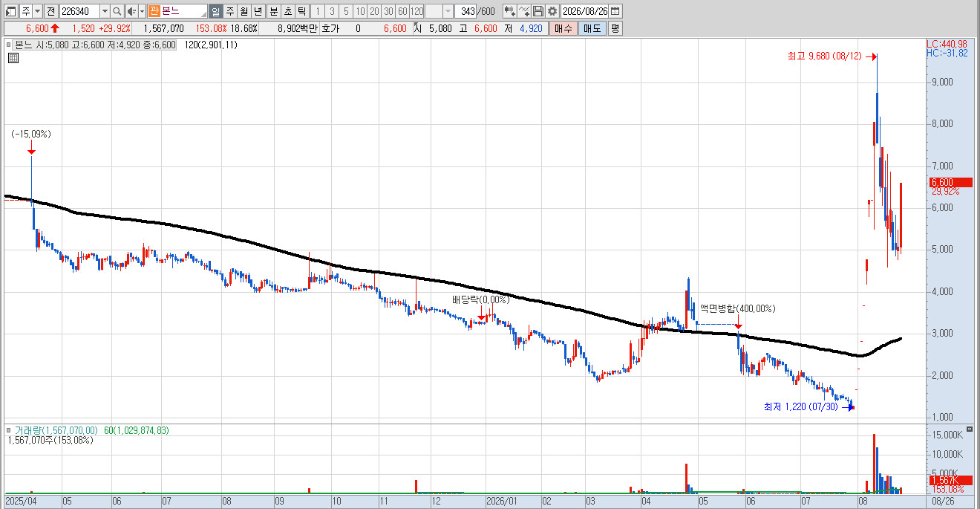Choose the 20 interval button
Viewport: 980px width, 509px height.
click(374, 11)
